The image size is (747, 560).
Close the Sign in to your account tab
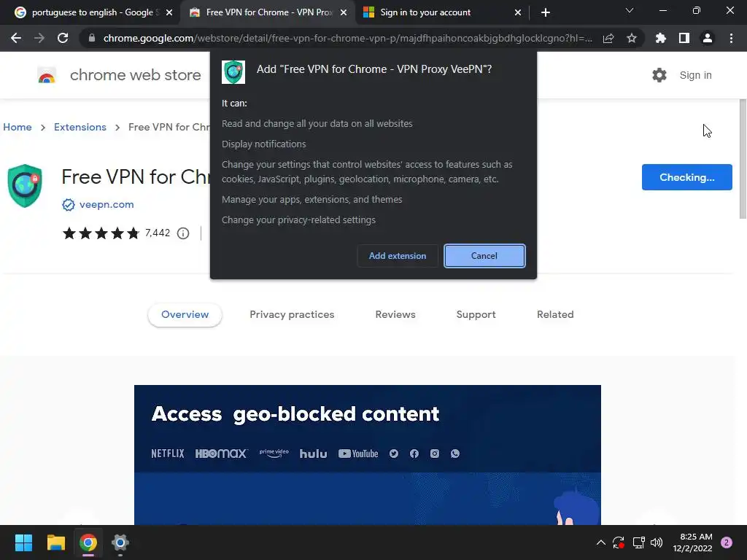pyautogui.click(x=518, y=12)
